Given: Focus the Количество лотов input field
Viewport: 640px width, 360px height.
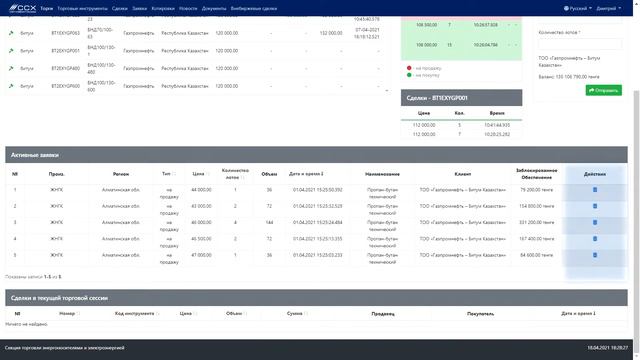Looking at the screenshot, I should point(580,44).
